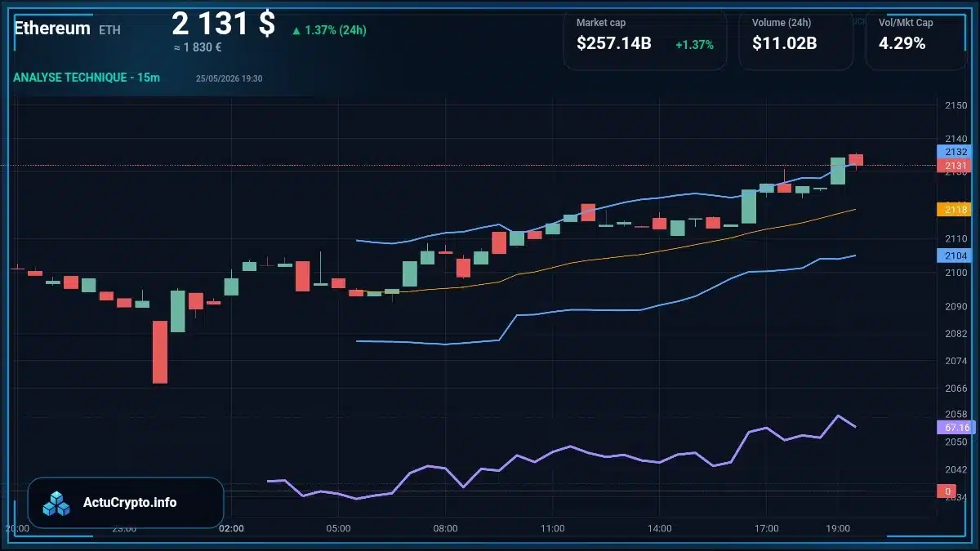The width and height of the screenshot is (980, 551).
Task: Click the 08:00 time axis label
Action: [445, 529]
